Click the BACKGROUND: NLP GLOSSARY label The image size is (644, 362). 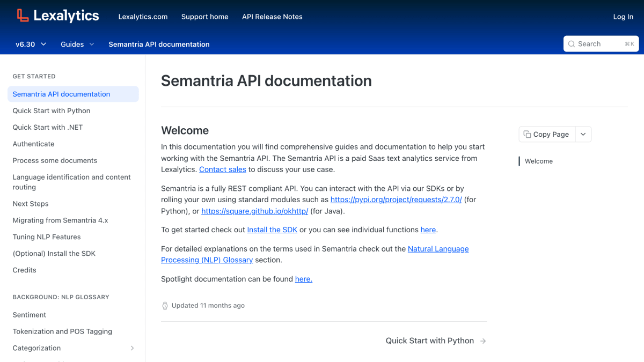(61, 297)
